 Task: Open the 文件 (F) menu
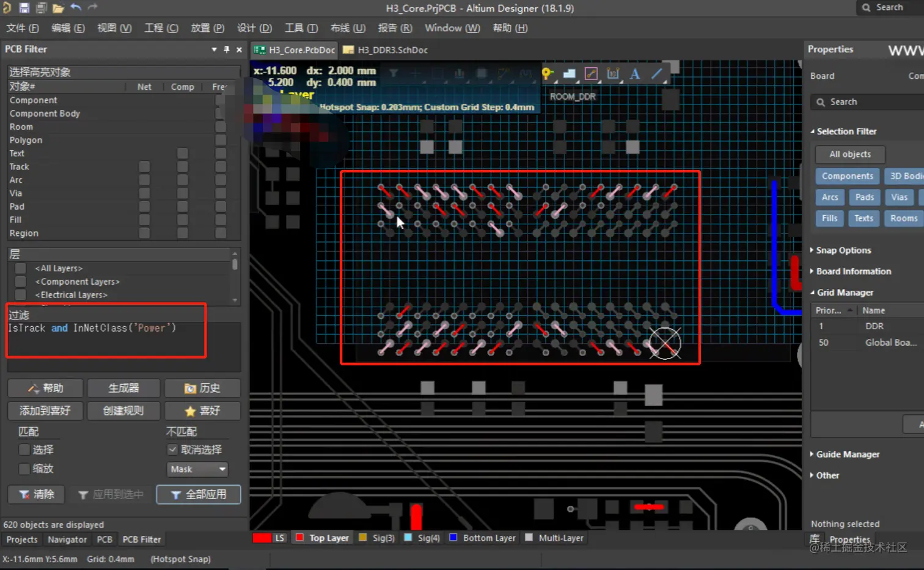point(23,28)
